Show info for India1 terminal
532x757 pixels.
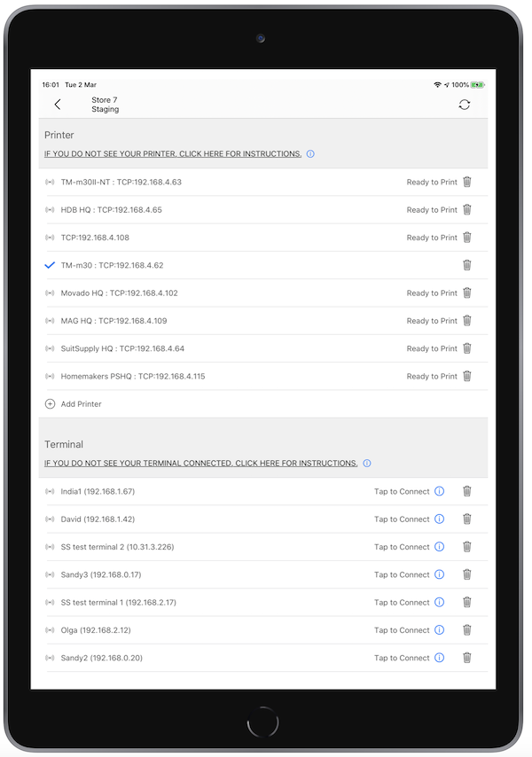pos(439,491)
